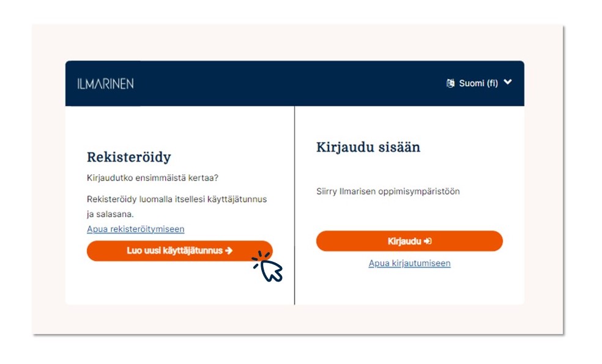Screen dimensions: 602x364
Task: Click the sign-in icon inside Kirjaudu button
Action: (428, 241)
